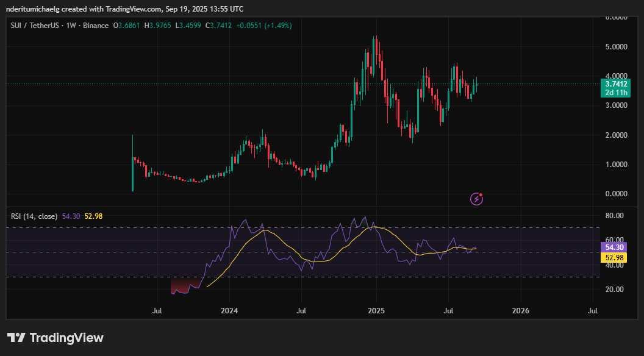Click the green 3.7412 current price label
This screenshot has width=644, height=356.
click(x=615, y=84)
